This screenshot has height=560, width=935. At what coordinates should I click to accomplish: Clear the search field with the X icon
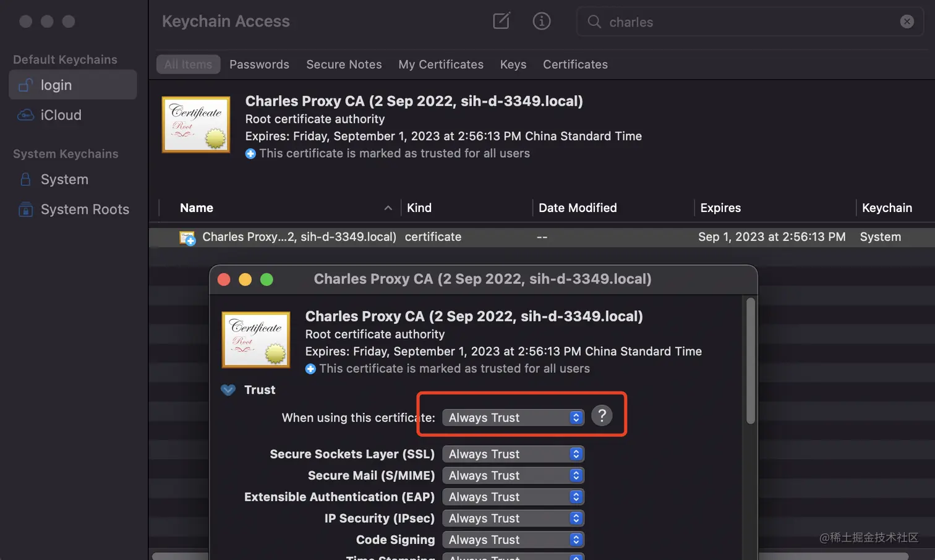(907, 22)
